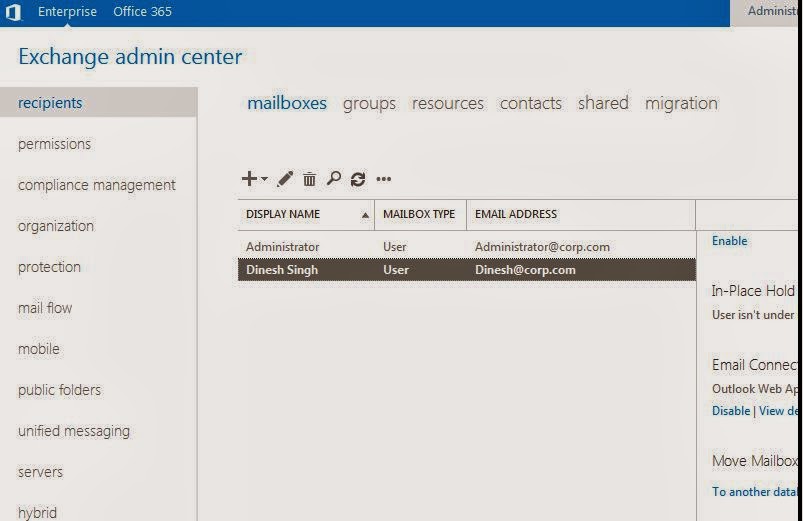Switch to the groups tab
803x521 pixels.
(369, 103)
